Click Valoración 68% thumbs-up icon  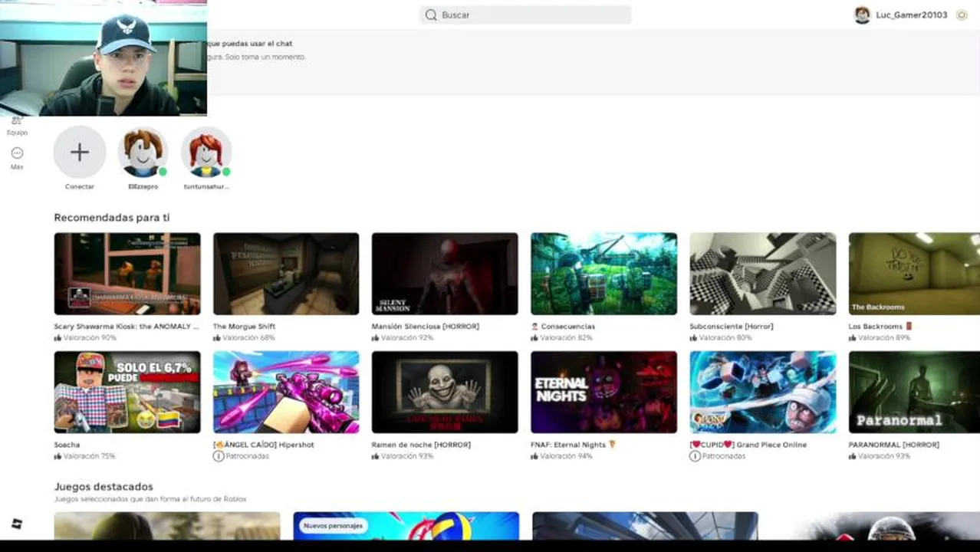(x=217, y=337)
